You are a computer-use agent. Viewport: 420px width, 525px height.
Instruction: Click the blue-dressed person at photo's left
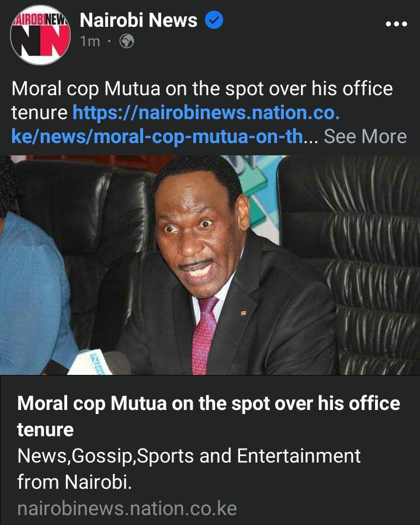(33, 291)
